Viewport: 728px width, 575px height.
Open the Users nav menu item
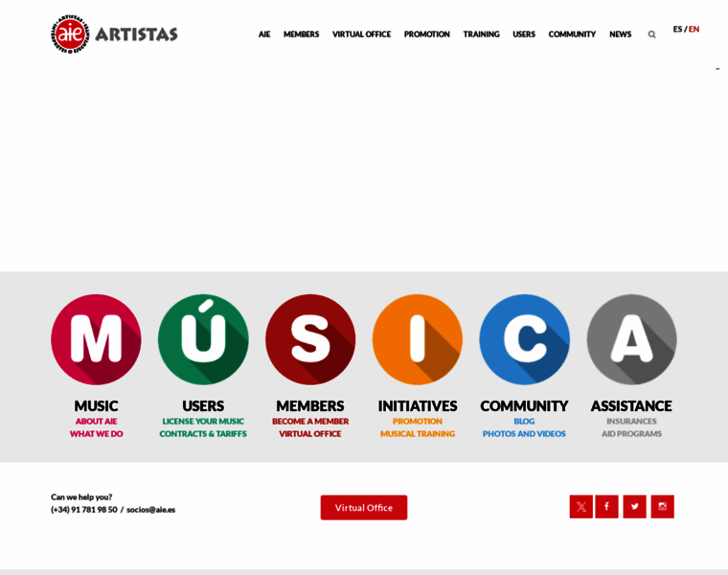[x=524, y=34]
